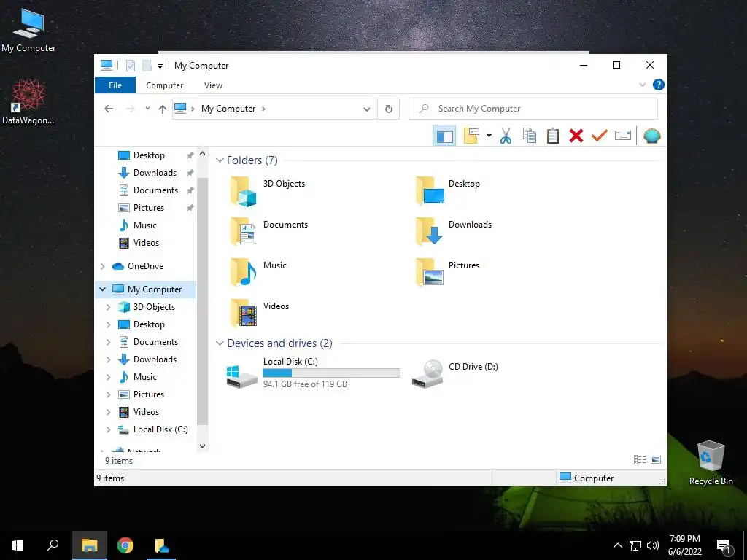Collapse the Folders (7) group
Viewport: 747px width, 560px height.
click(x=220, y=160)
